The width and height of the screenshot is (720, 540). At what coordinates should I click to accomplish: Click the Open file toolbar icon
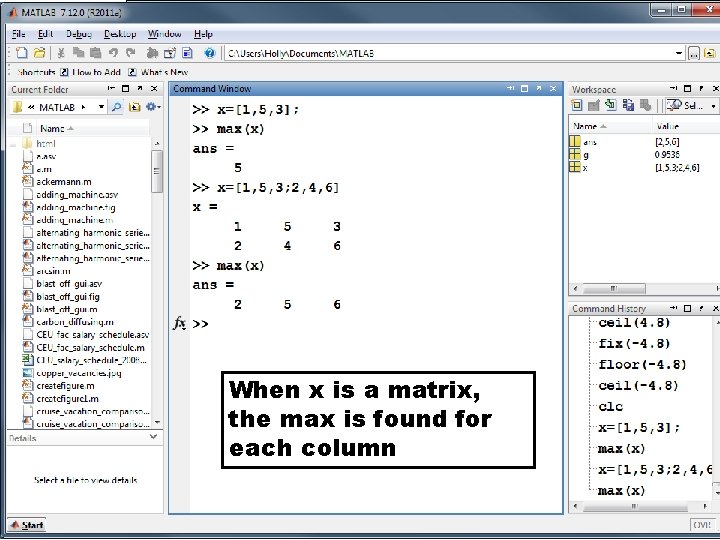coord(39,53)
